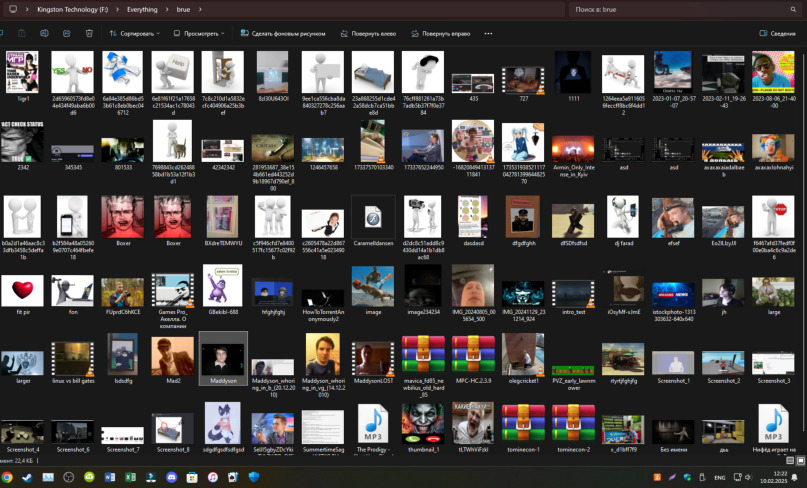This screenshot has height=488, width=807.
Task: Select the MaddysonLOST video thumbnail
Action: tap(373, 362)
